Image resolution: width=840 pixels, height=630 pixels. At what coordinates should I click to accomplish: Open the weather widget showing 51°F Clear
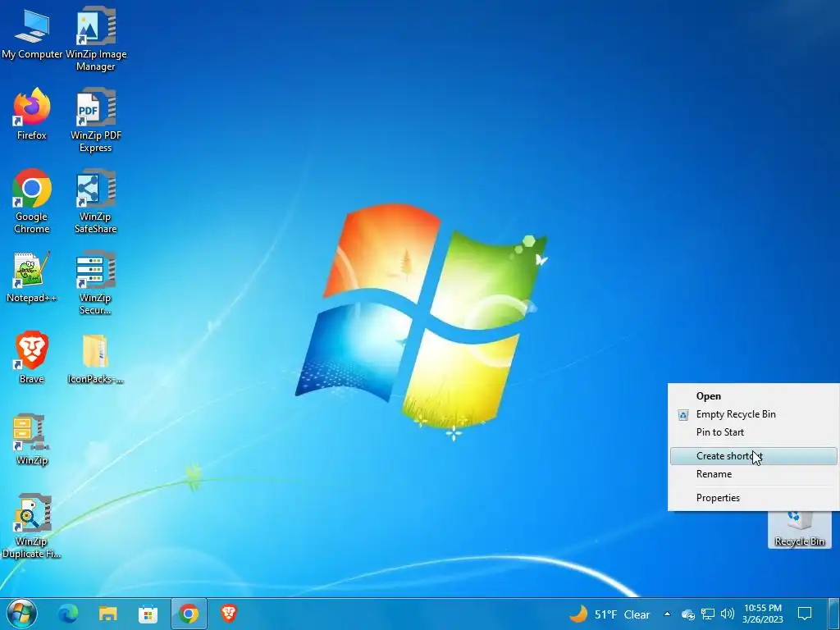[x=609, y=614]
